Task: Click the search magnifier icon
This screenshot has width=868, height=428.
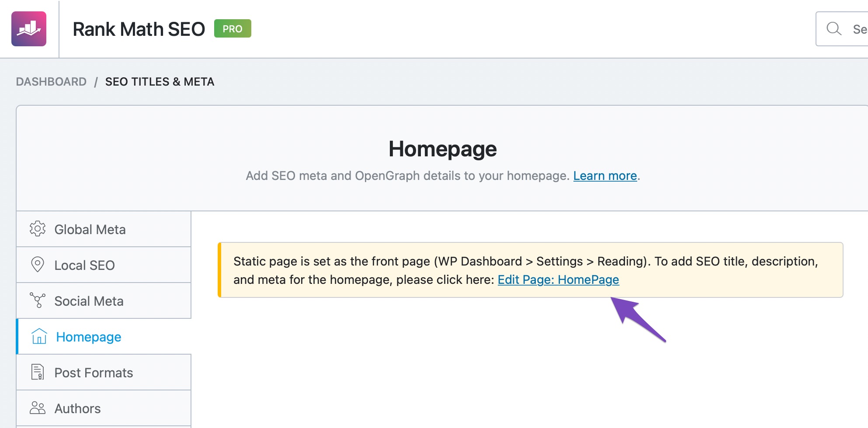Action: (x=834, y=29)
